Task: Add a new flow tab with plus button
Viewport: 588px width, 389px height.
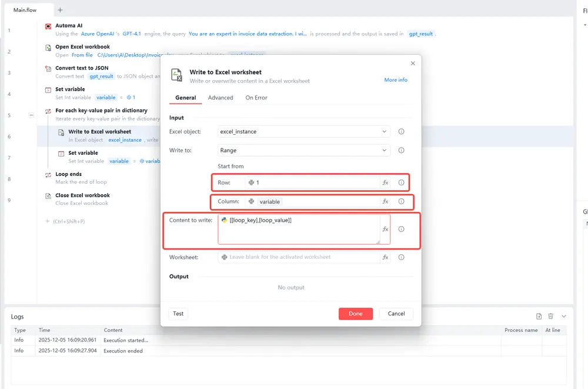Action: click(x=60, y=10)
